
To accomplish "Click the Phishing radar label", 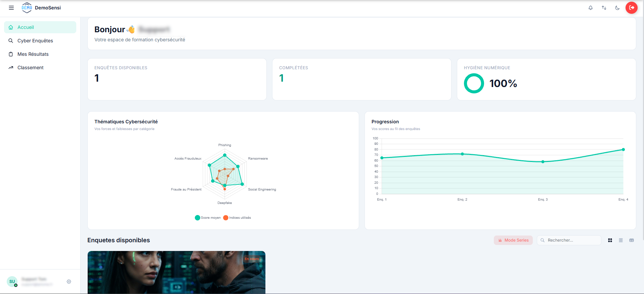I will [225, 145].
